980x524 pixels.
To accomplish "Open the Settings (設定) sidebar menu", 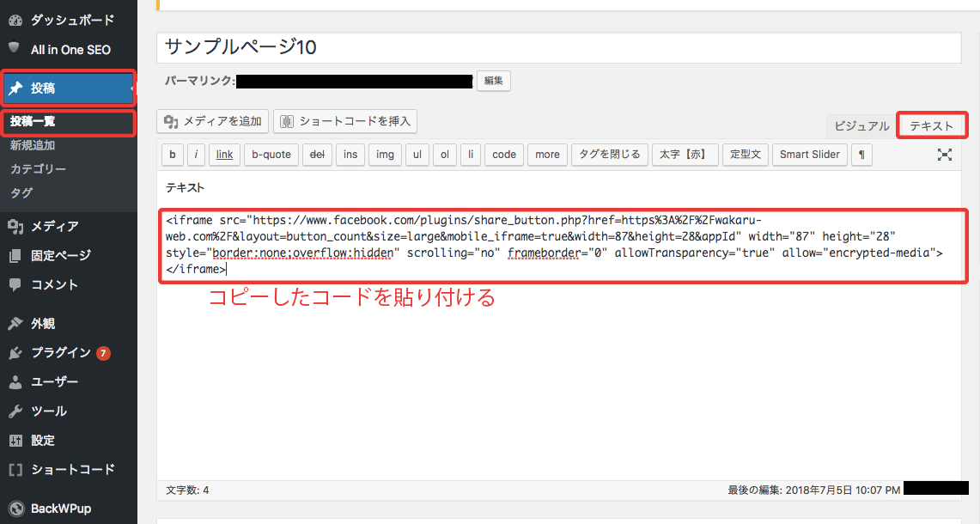I will point(43,441).
